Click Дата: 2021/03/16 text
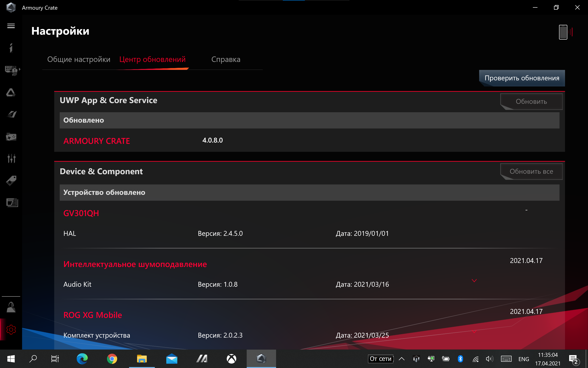The image size is (588, 368). 362,284
